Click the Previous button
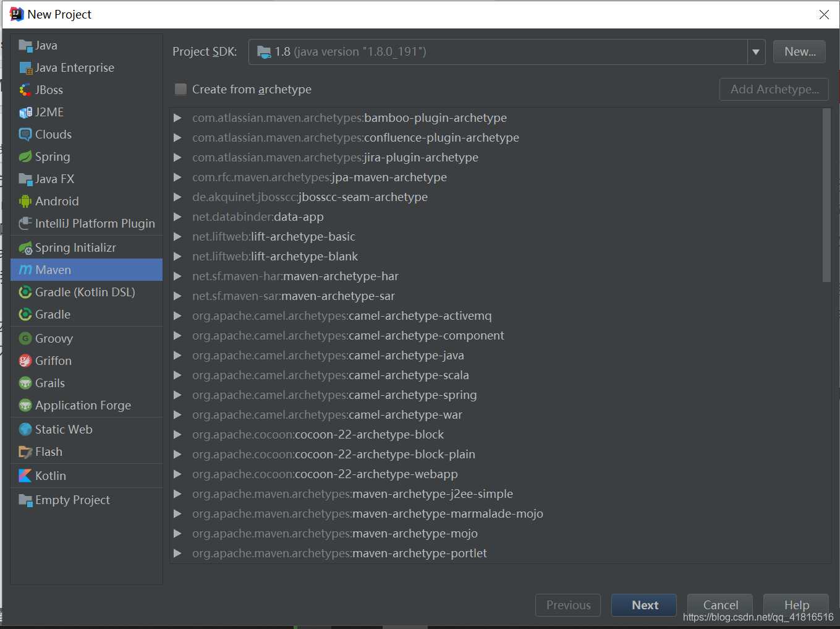This screenshot has width=840, height=629. tap(568, 605)
